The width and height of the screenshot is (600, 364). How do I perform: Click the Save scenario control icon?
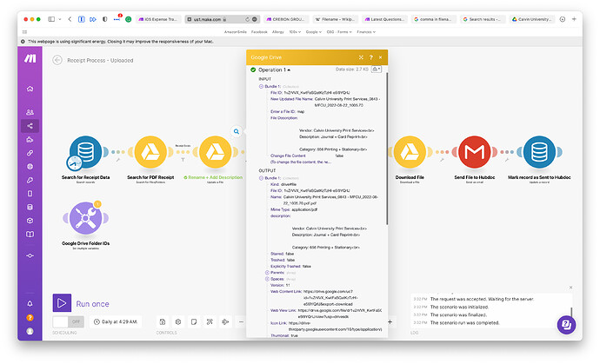point(163,322)
